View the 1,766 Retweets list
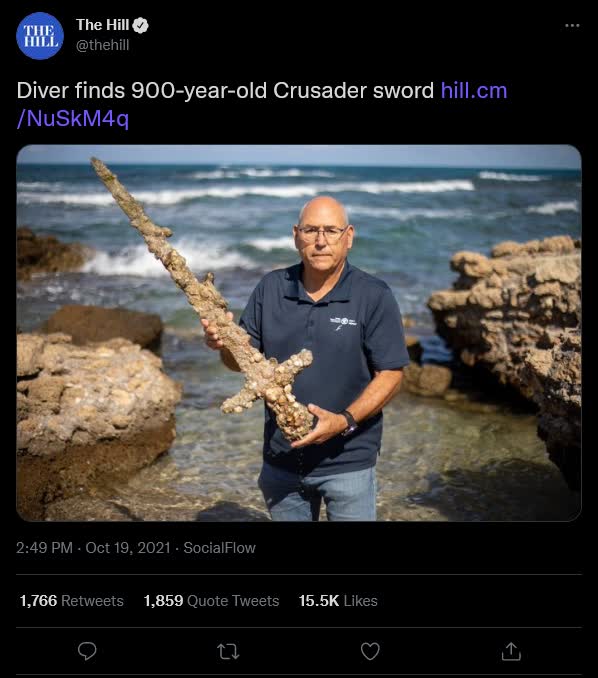The image size is (598, 678). (72, 601)
